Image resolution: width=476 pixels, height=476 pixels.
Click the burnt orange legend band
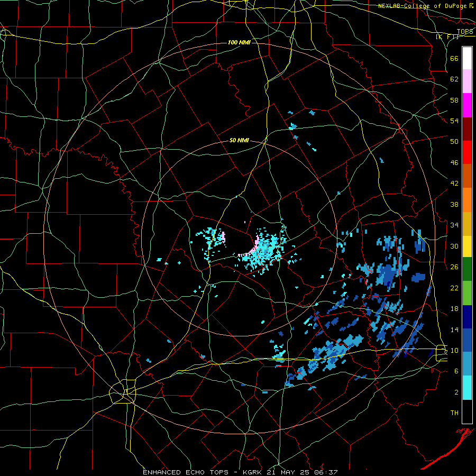pos(467,176)
